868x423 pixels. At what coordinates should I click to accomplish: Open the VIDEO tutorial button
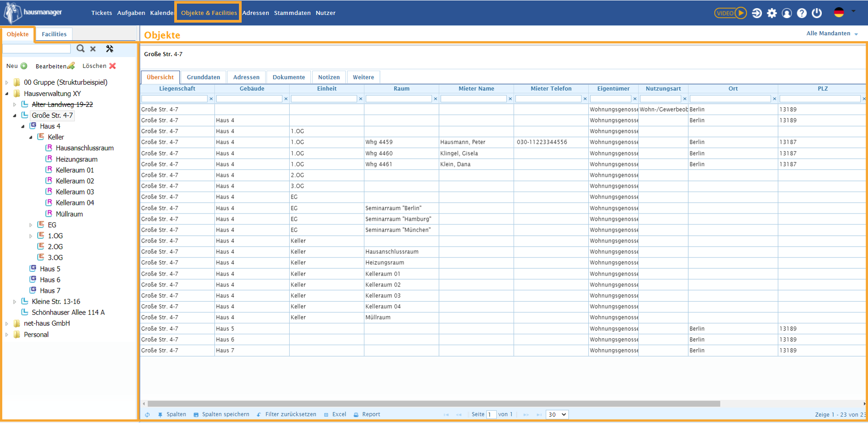click(730, 13)
